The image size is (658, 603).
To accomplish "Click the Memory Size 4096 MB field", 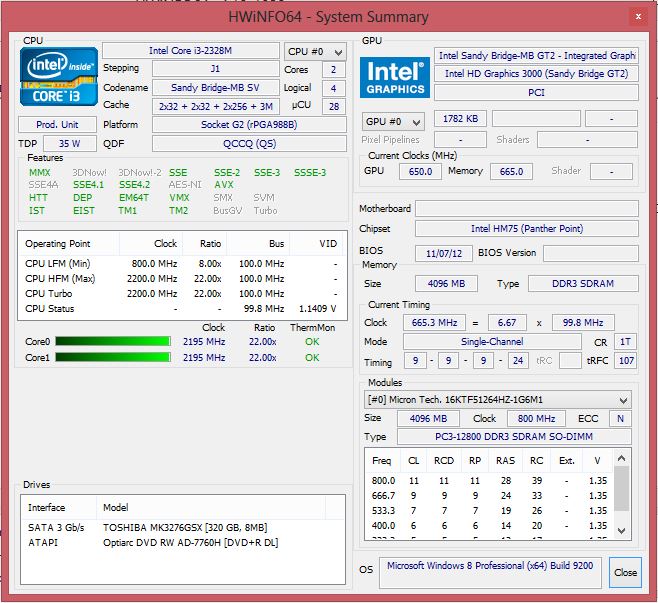I will 446,284.
